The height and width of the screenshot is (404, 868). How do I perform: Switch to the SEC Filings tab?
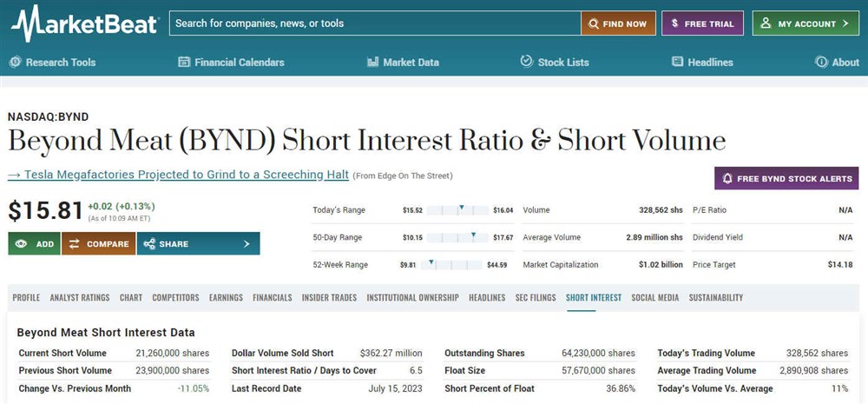point(536,298)
